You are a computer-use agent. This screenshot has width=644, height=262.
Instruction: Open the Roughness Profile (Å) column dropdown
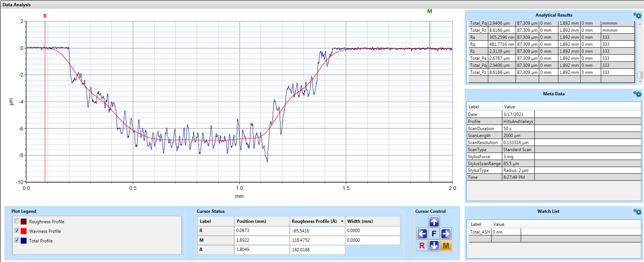(x=342, y=221)
